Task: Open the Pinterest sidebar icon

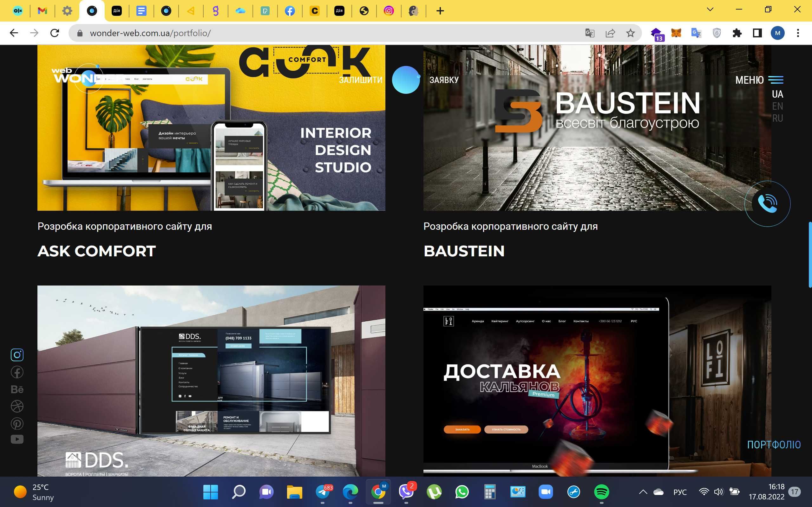Action: (x=17, y=424)
